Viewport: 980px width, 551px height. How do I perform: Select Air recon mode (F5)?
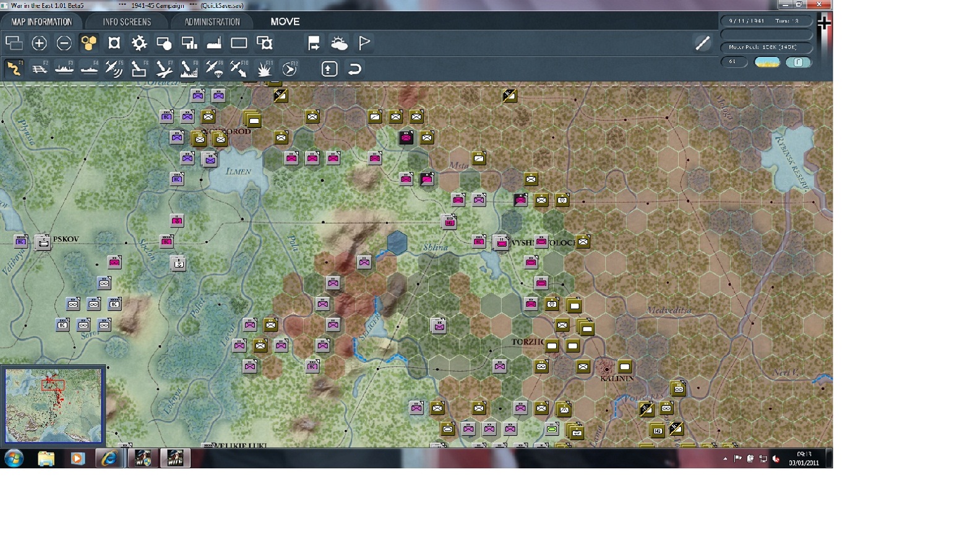114,68
